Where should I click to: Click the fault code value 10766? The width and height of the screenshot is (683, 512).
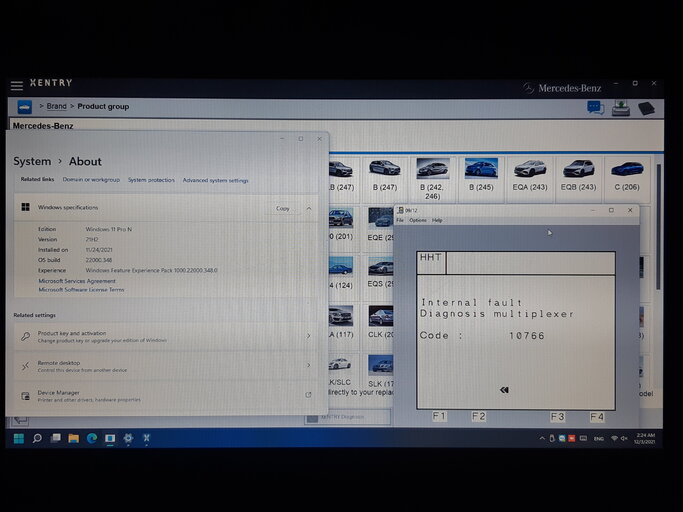[527, 336]
